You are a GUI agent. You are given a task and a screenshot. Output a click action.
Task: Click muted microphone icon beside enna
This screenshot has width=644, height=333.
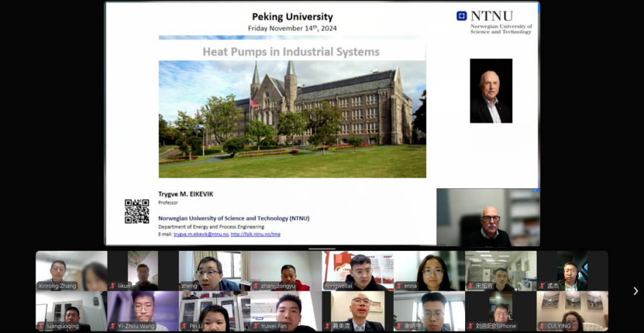398,286
